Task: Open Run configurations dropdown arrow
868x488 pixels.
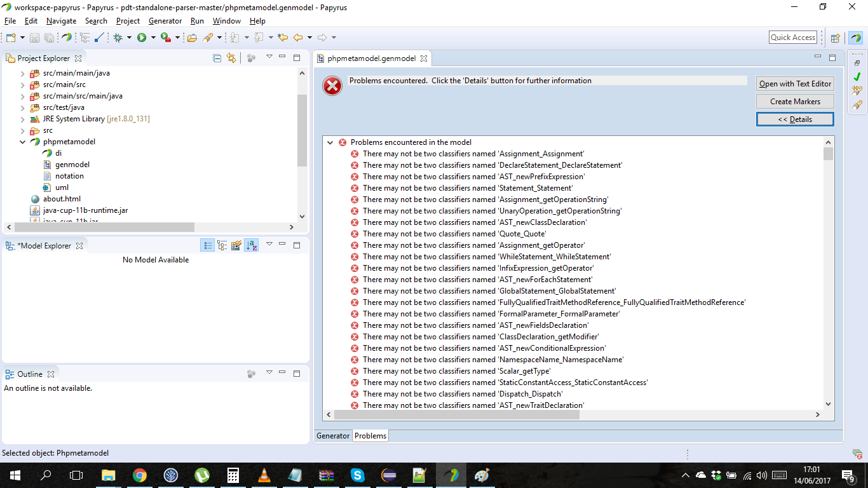Action: (x=153, y=37)
